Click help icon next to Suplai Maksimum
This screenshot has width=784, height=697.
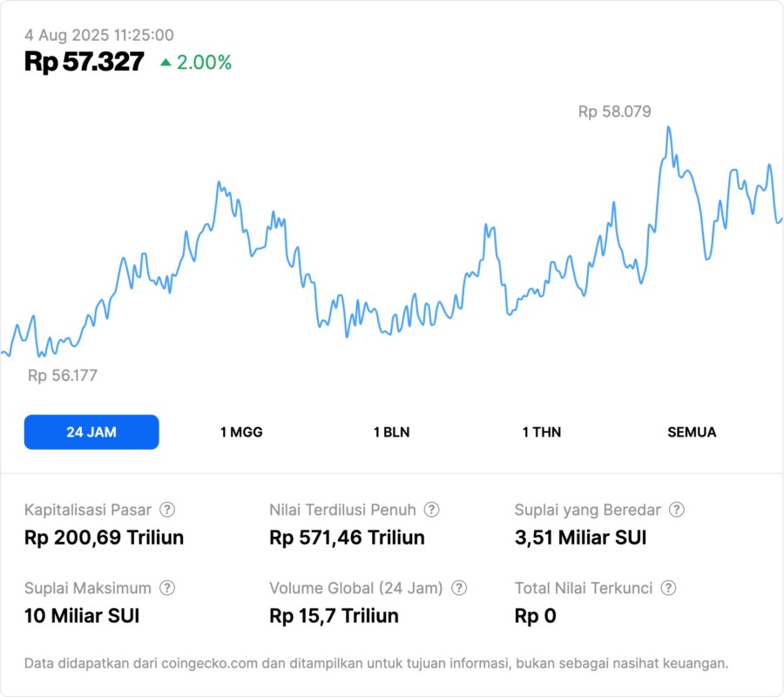click(166, 588)
